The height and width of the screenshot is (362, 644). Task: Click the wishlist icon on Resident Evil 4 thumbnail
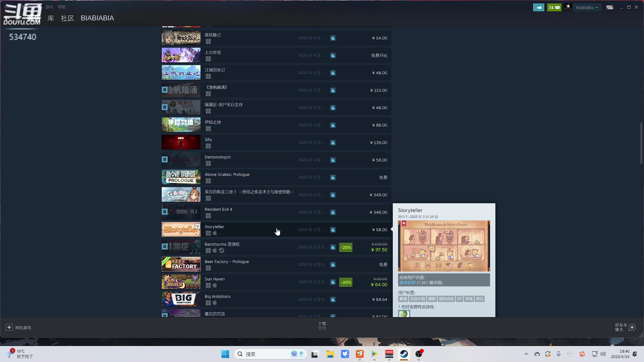pos(164,212)
